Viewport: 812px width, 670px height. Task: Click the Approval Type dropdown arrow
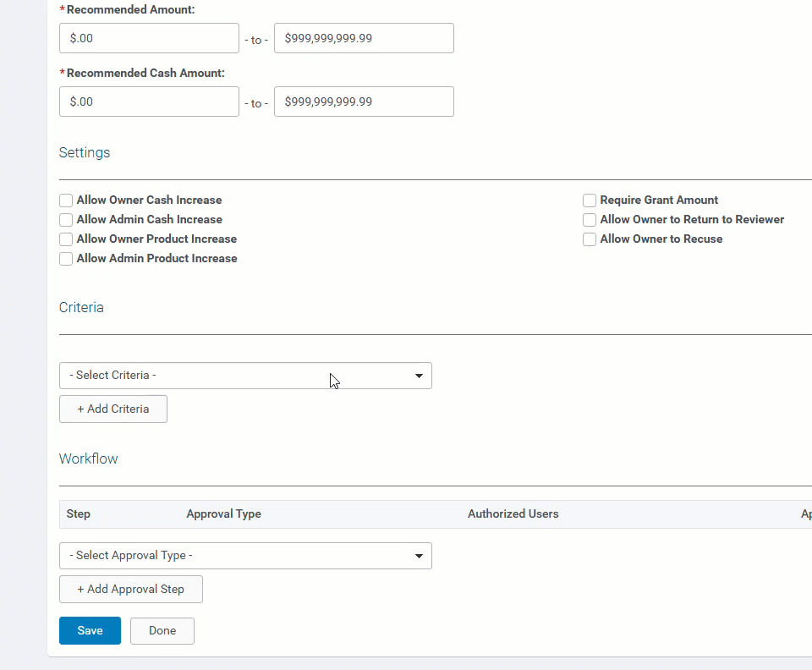(x=419, y=556)
